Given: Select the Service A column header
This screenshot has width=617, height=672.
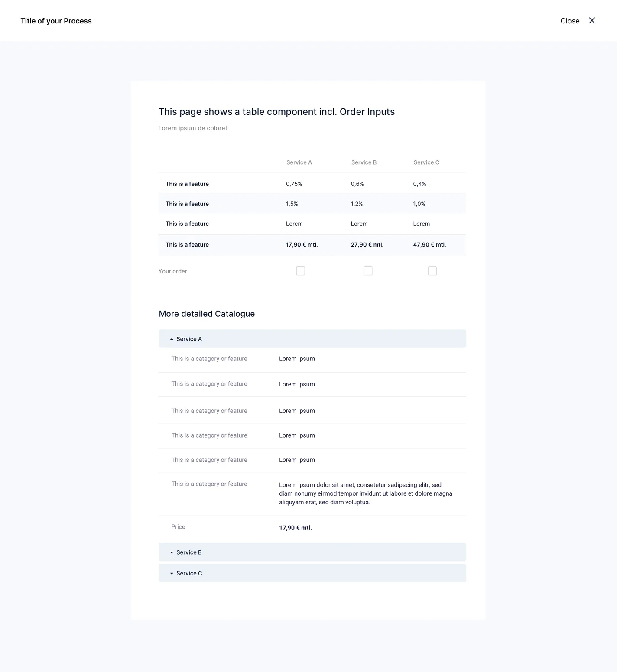Looking at the screenshot, I should tap(299, 162).
